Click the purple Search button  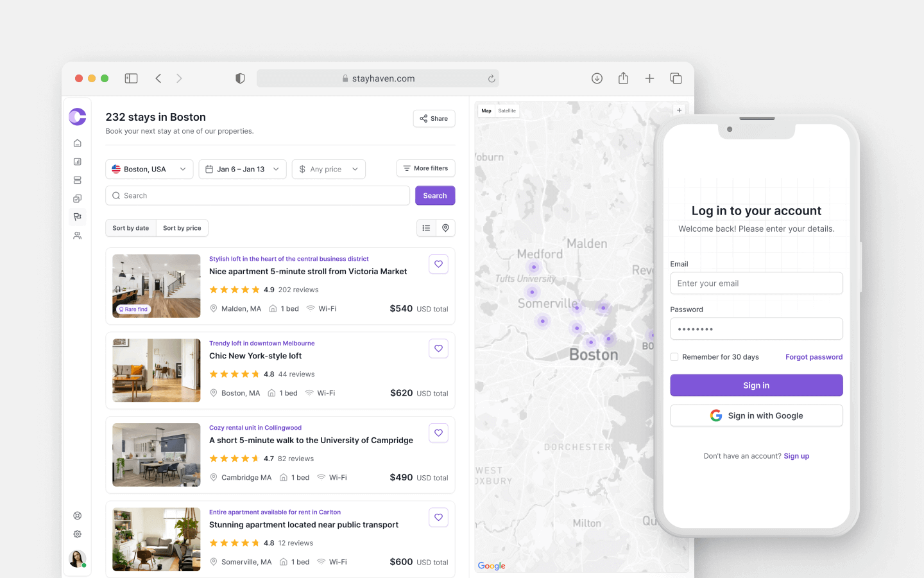[435, 196]
